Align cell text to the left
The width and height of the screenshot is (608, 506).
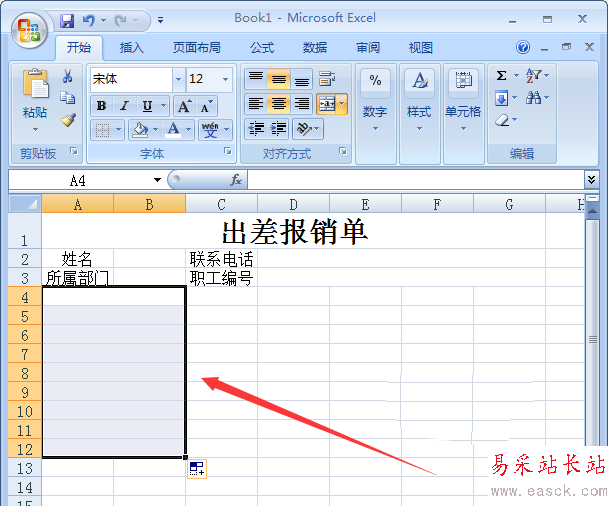256,104
